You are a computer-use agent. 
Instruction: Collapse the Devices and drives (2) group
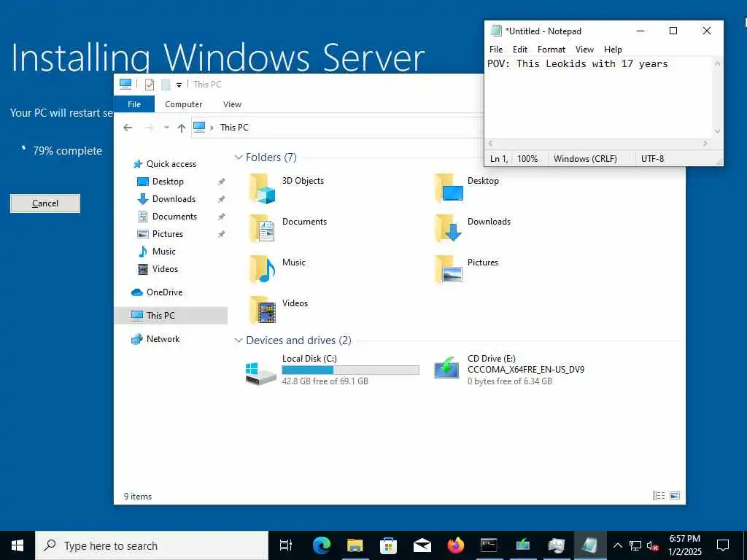(239, 341)
